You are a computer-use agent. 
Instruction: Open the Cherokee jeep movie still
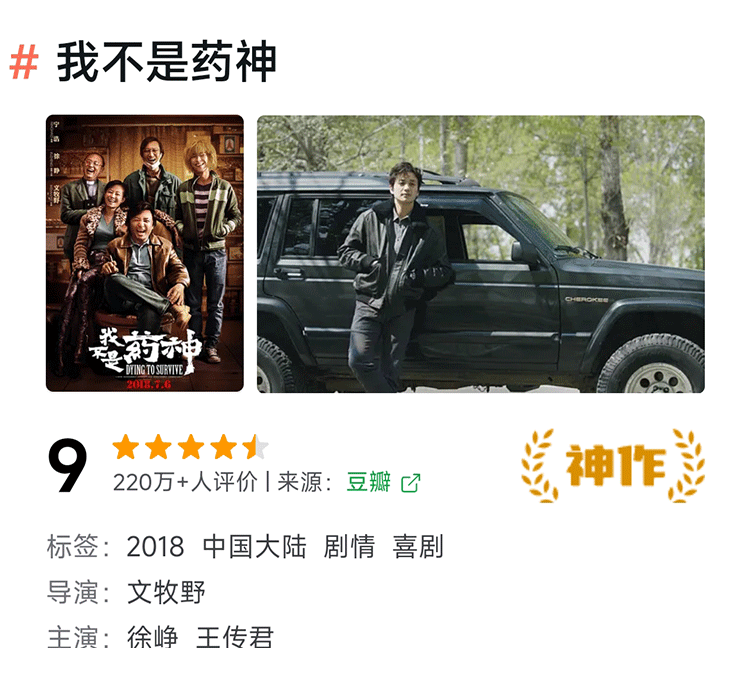[481, 254]
